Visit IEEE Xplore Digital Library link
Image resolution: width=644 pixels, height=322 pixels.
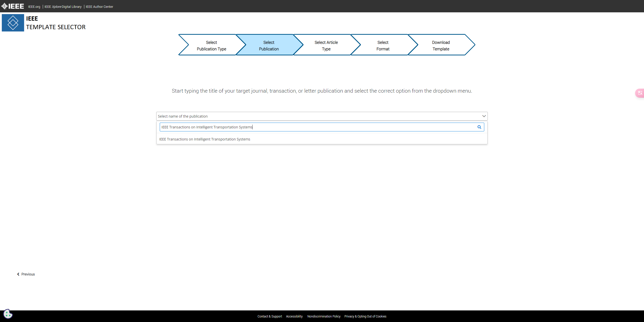click(63, 7)
